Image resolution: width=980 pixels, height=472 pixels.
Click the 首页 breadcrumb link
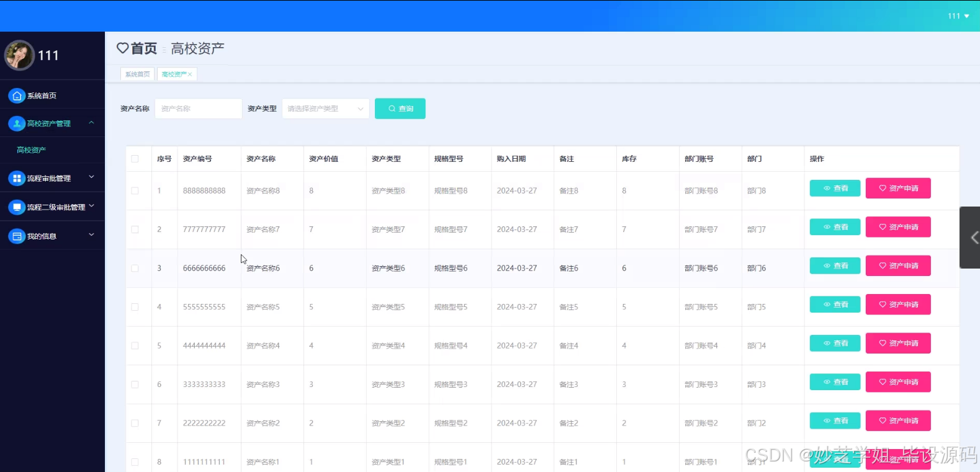point(144,48)
